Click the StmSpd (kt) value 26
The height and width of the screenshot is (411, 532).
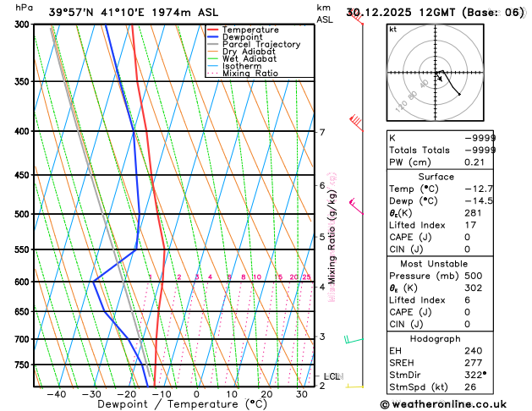coord(470,387)
